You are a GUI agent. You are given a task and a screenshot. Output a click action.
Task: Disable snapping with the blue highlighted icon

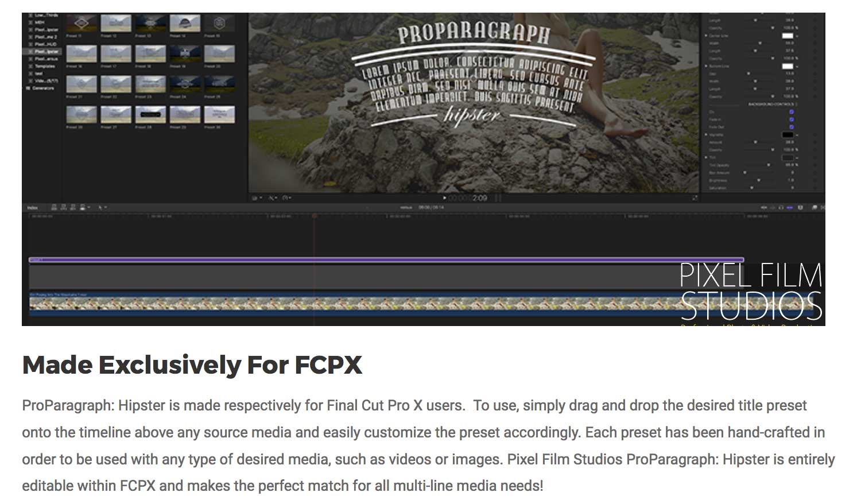point(790,207)
